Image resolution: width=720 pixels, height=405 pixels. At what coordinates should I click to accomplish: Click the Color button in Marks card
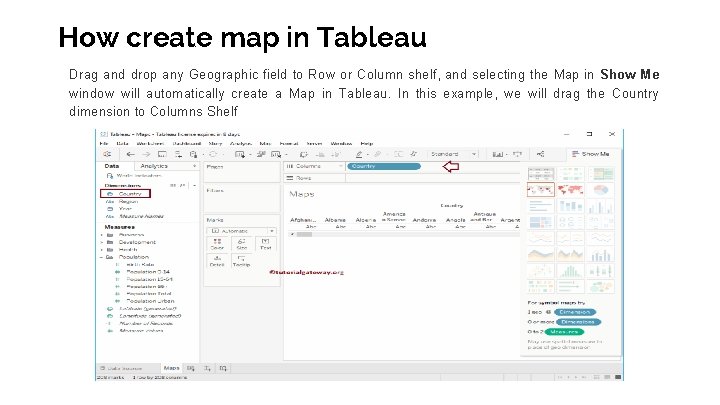point(217,244)
